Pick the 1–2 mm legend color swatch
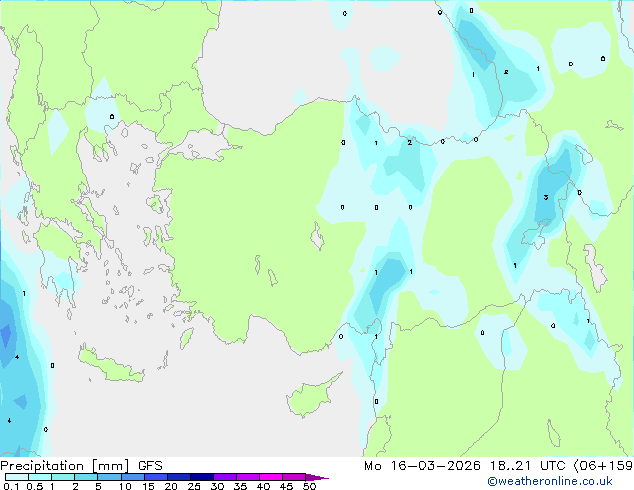This screenshot has width=634, height=490. pyautogui.click(x=63, y=477)
